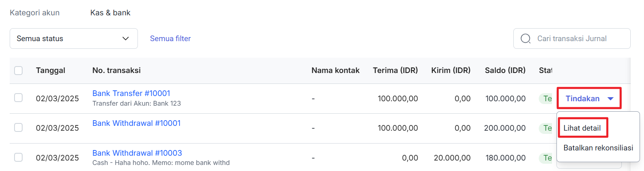Click the chevron icon in Semua status
The image size is (644, 171).
point(125,39)
